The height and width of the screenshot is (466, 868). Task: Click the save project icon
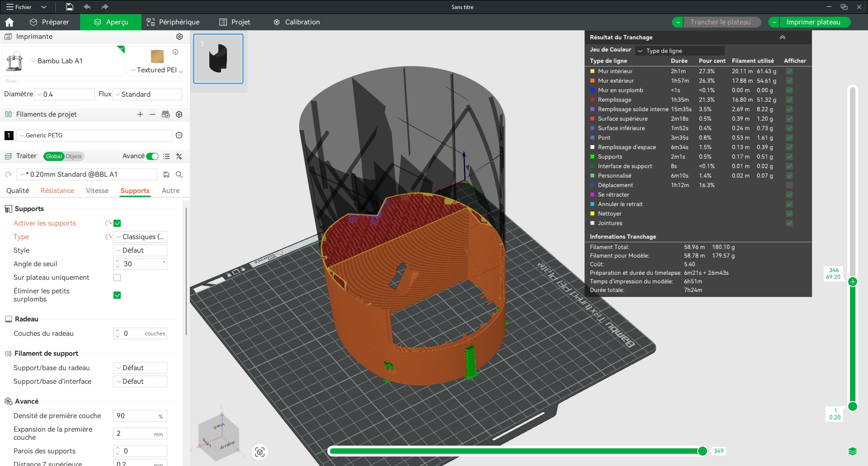point(69,7)
